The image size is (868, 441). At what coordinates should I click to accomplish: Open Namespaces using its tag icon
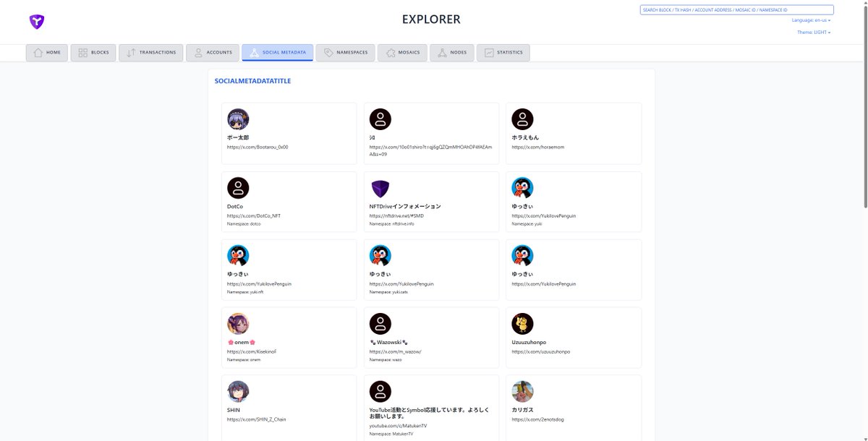328,52
